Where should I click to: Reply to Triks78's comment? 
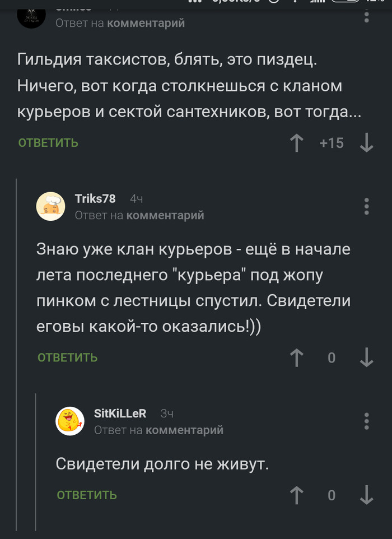pos(68,357)
